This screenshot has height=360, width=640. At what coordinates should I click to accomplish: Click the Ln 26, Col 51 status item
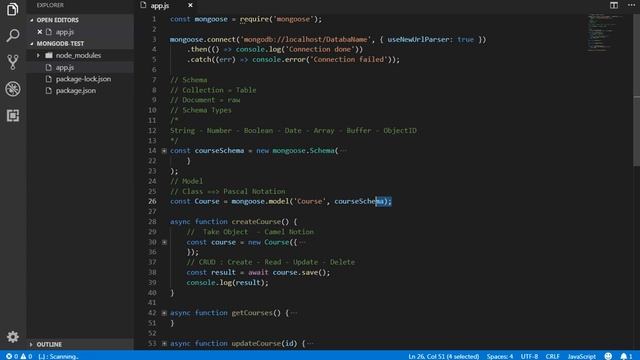[x=444, y=356]
